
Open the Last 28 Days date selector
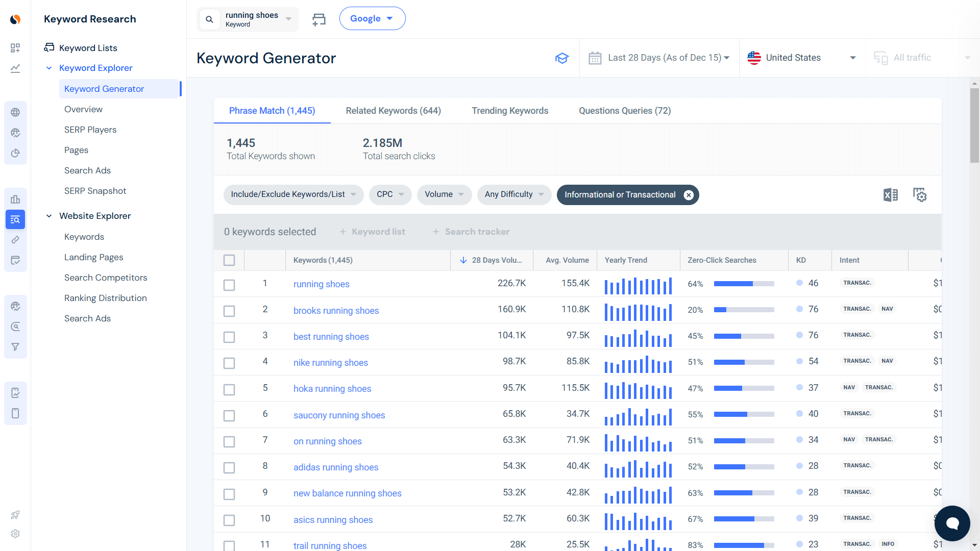pos(664,58)
